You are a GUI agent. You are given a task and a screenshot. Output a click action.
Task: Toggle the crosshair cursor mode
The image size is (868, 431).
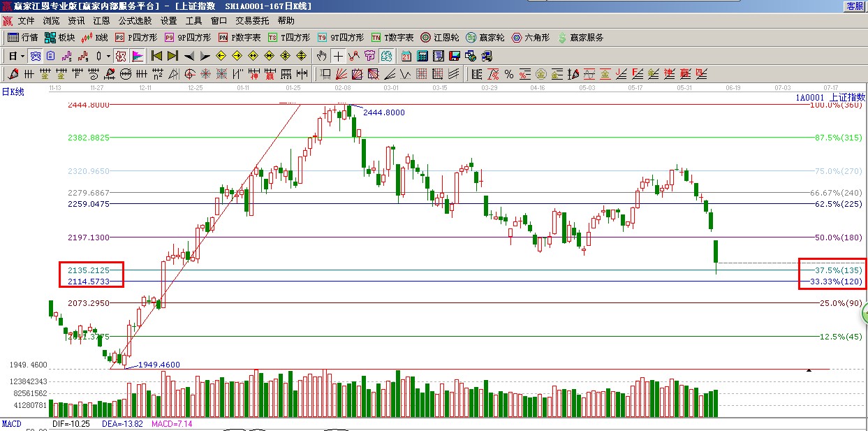(x=338, y=56)
